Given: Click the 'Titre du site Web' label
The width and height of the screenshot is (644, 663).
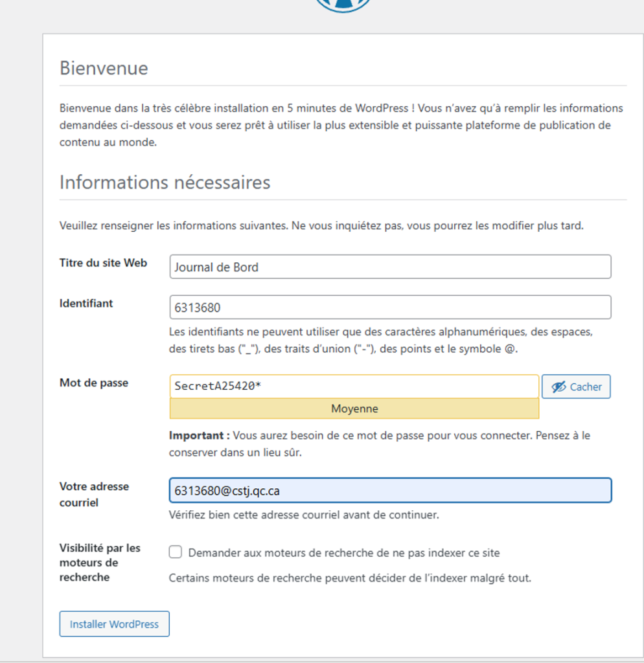Looking at the screenshot, I should 103,263.
